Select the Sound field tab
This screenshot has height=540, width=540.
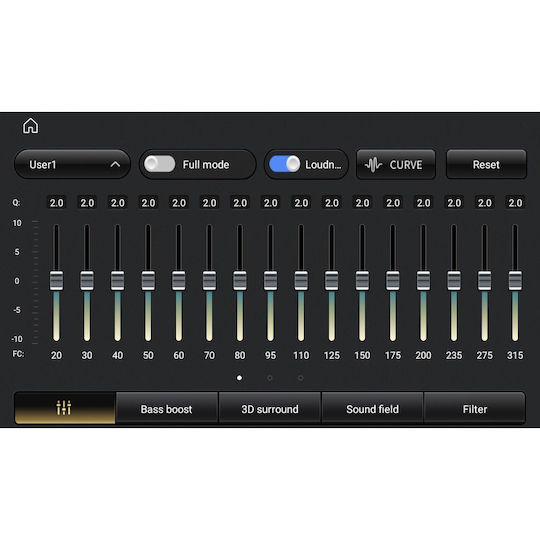(x=372, y=409)
